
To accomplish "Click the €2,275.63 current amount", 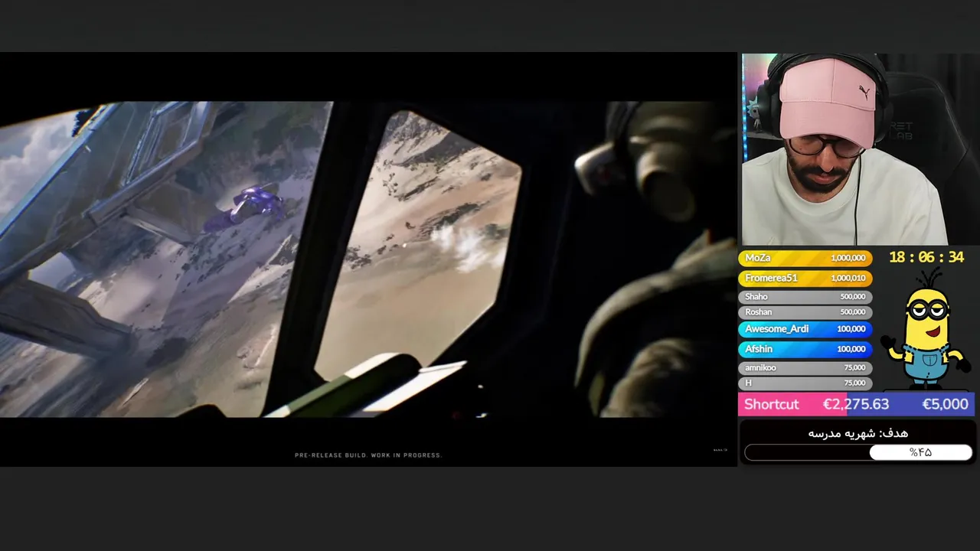I will click(x=856, y=404).
